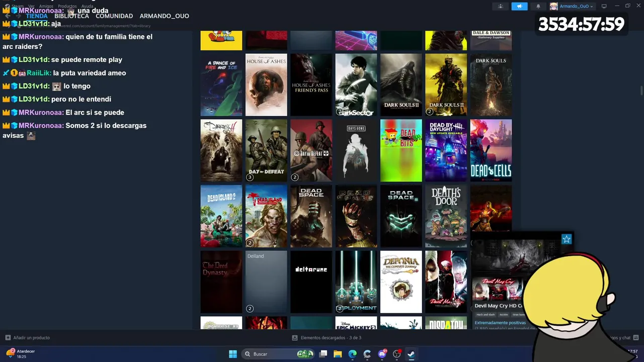
Task: Open the Dale & Dawson Stationery Supplies cover
Action: pos(491,40)
